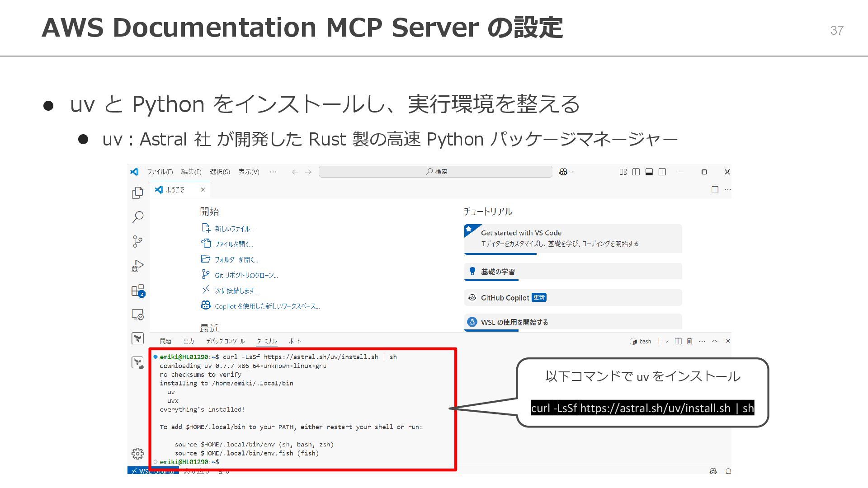Screen dimensions: 868x488
Task: Switch to the 出力 panel tab
Action: click(189, 341)
